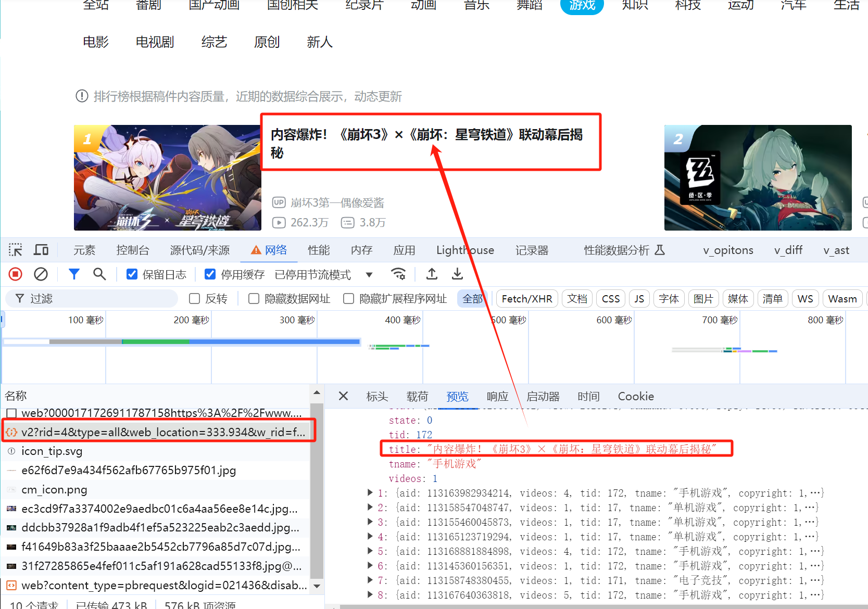The image size is (868, 609).
Task: Click the 过滤 filter input field
Action: click(x=92, y=299)
